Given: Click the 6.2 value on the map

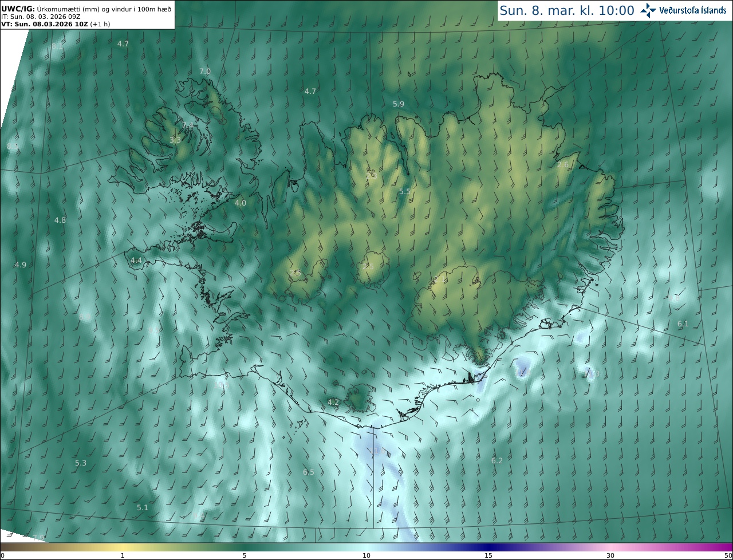Looking at the screenshot, I should 497,461.
